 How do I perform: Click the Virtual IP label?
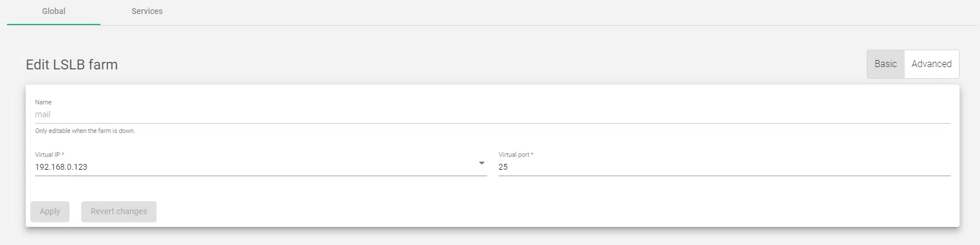[47, 155]
